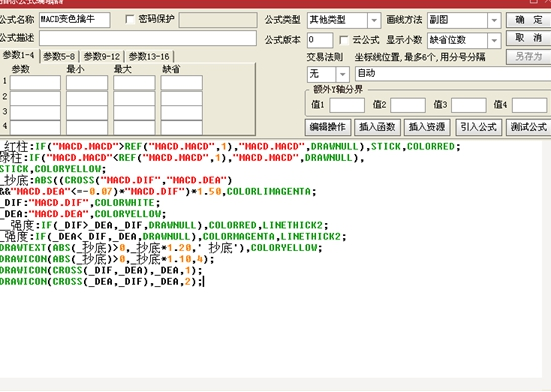
Task: Click the _抄底:ABS code line
Action: (116, 180)
